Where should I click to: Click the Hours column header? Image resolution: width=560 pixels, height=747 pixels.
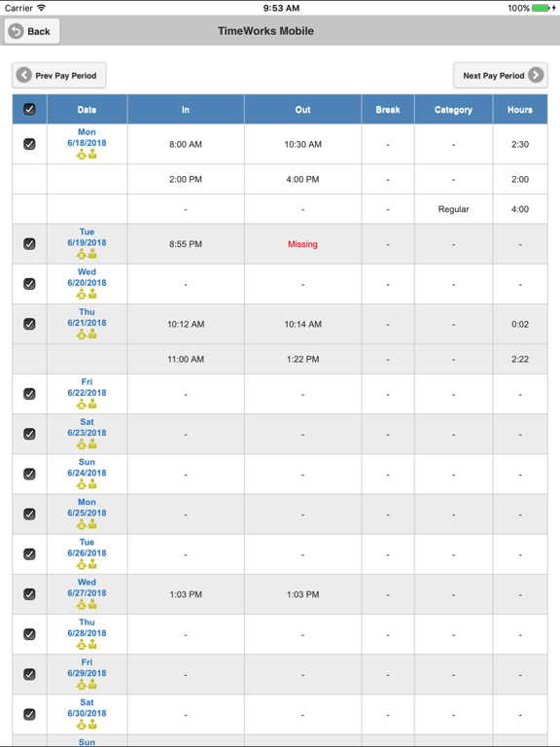(x=520, y=109)
